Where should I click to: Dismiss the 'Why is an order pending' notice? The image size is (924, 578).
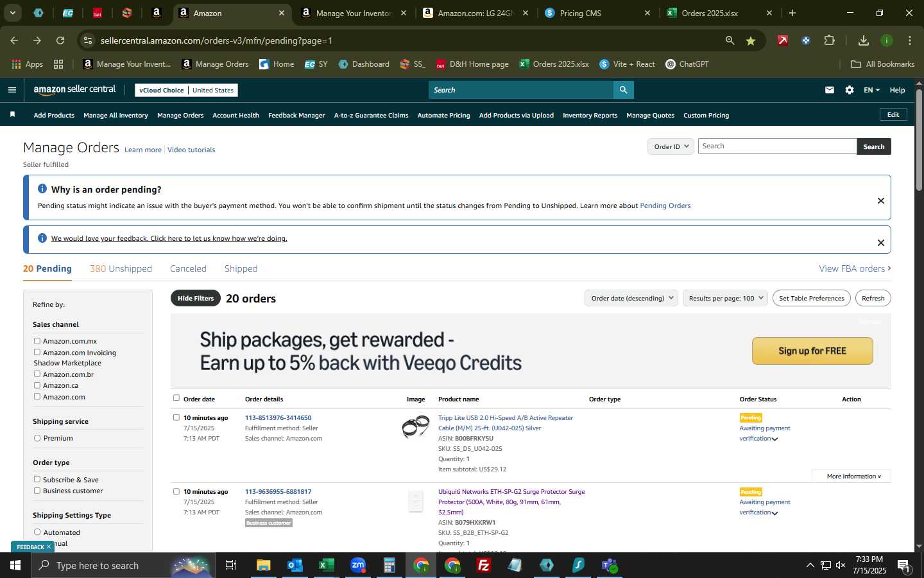(880, 200)
